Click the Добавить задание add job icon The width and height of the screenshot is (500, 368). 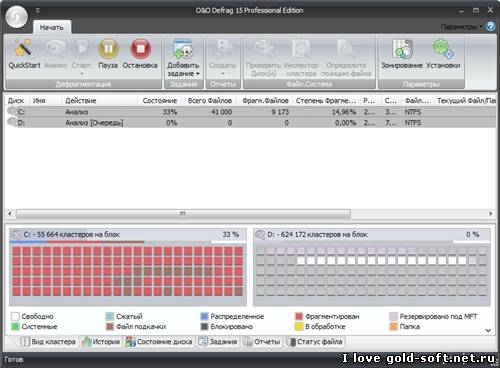pos(183,49)
